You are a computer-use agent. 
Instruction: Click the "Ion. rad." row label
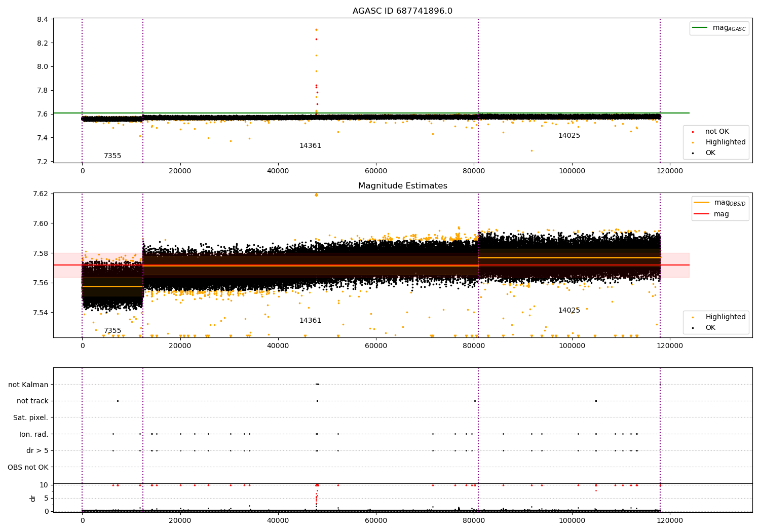pyautogui.click(x=33, y=434)
